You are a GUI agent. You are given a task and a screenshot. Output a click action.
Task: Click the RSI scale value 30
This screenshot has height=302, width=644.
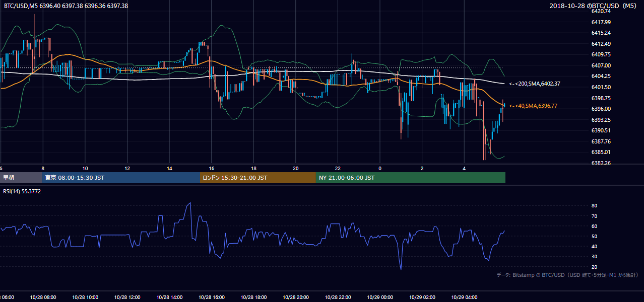tap(594, 257)
